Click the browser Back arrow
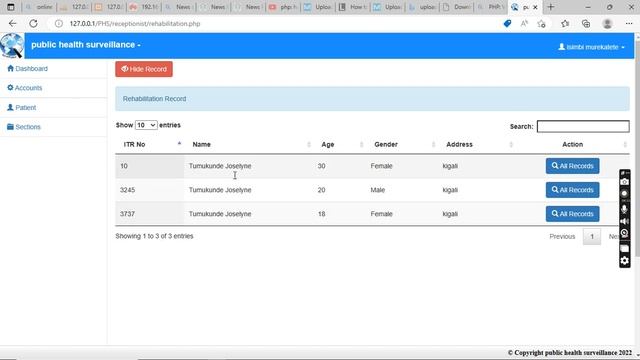The width and height of the screenshot is (640, 360). (13, 24)
